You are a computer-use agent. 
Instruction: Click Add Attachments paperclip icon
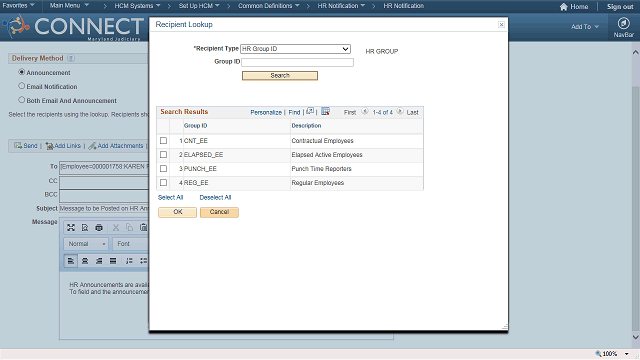point(92,146)
